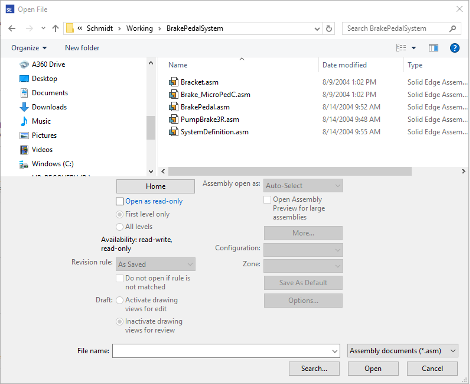Viewport: 470px width, 384px height.
Task: Click the Bracket.asm file icon
Action: (x=173, y=82)
